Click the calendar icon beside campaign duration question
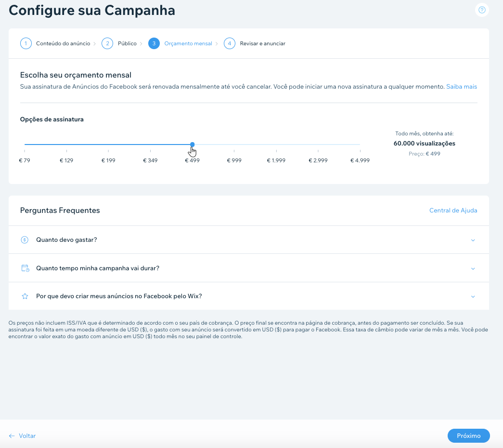 pyautogui.click(x=25, y=268)
